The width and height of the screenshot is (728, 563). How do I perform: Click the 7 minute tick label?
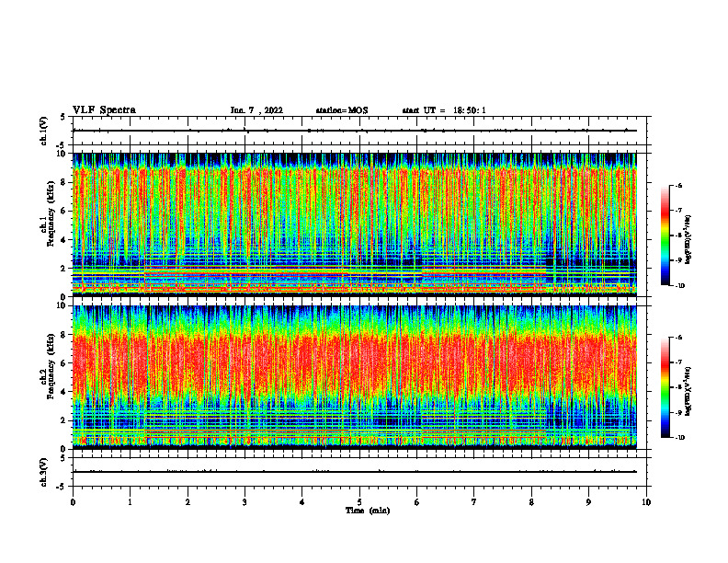point(474,502)
